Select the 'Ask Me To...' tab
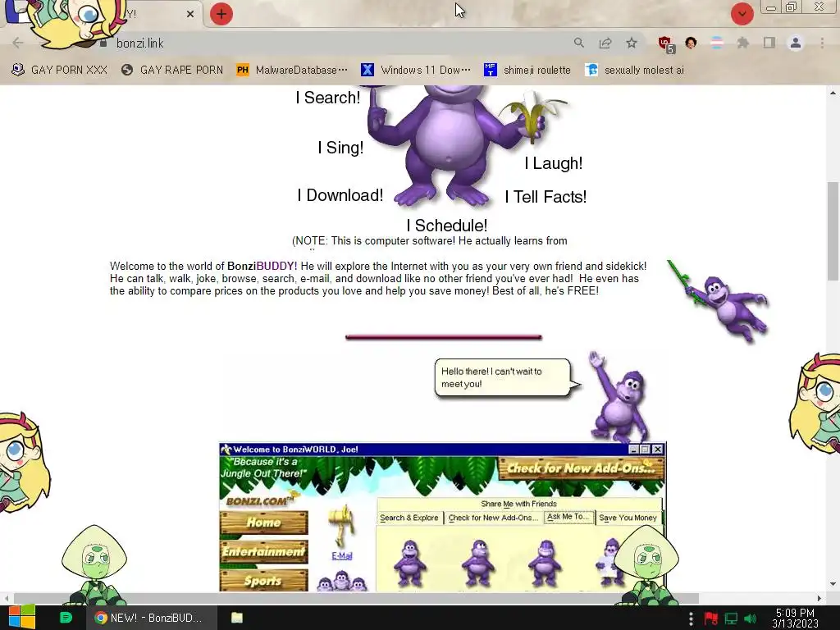Viewport: 840px width, 630px height. coord(568,517)
